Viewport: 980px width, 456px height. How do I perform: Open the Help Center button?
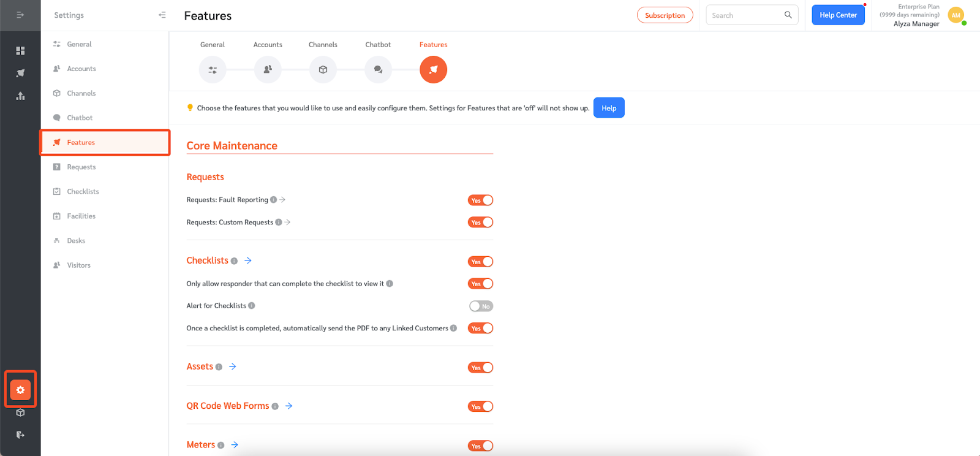click(838, 15)
